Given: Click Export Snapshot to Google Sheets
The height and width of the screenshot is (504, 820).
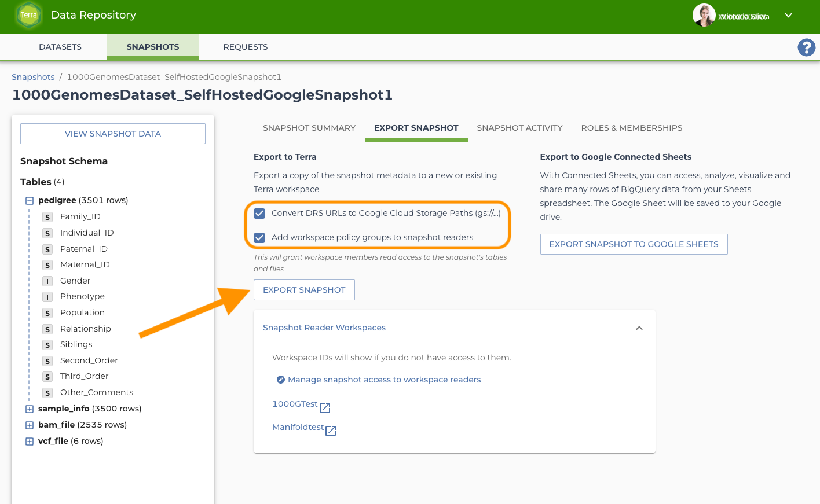Looking at the screenshot, I should [x=634, y=244].
